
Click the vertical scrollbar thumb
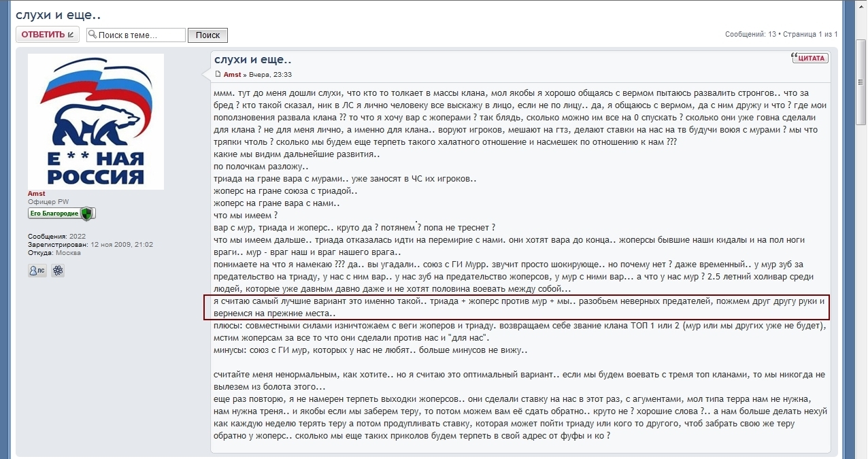[861, 82]
